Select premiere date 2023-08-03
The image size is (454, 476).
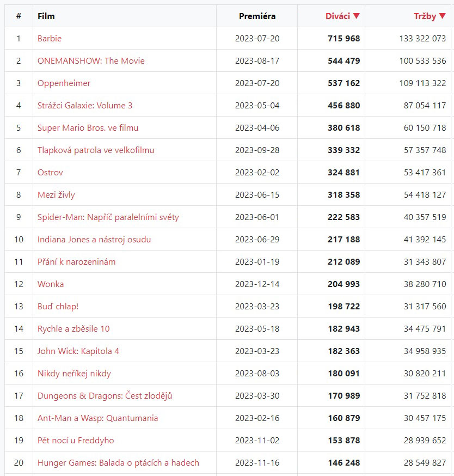pos(257,374)
